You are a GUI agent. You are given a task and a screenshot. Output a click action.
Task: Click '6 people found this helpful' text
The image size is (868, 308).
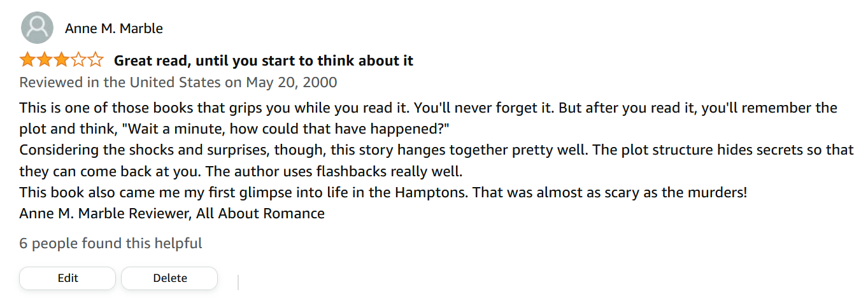pos(111,243)
